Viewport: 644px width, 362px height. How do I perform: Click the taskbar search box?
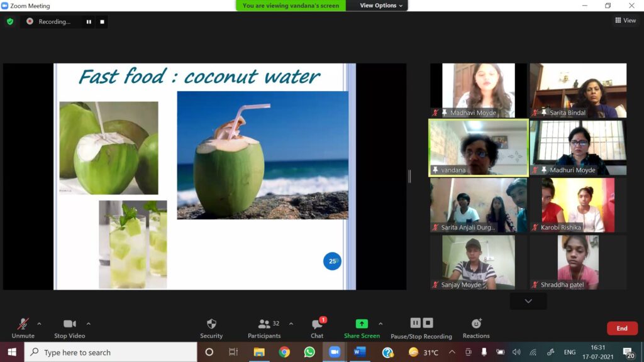111,352
